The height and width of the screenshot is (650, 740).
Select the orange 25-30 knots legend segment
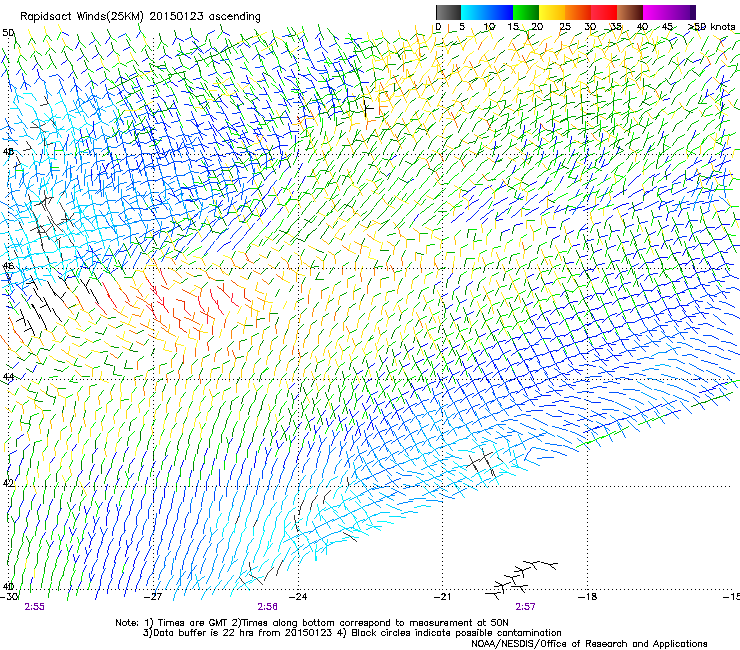click(578, 12)
